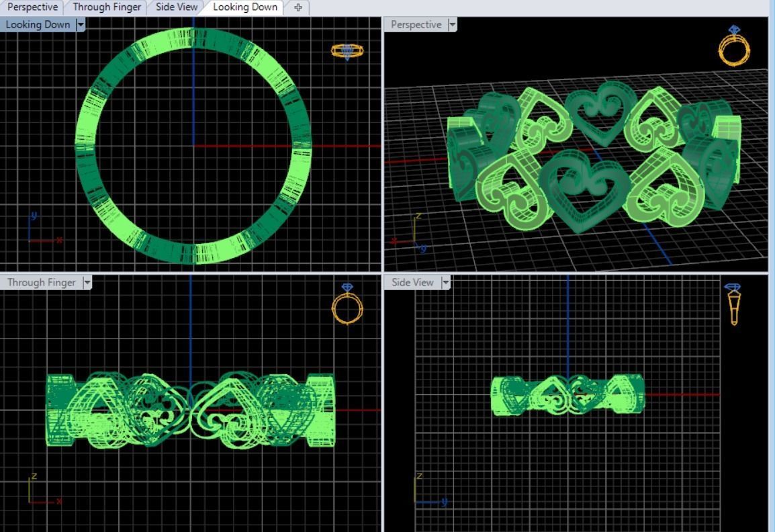The image size is (775, 532).
Task: Click the Looking Down viewport title
Action: pyautogui.click(x=38, y=24)
